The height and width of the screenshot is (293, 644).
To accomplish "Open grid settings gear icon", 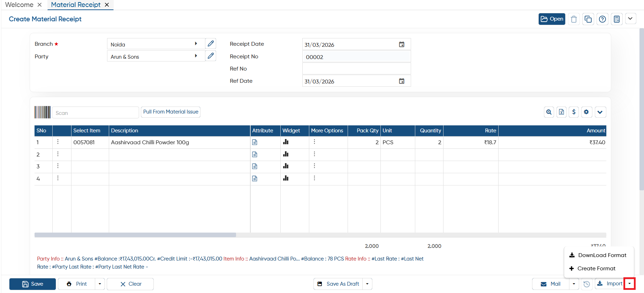I will (586, 112).
